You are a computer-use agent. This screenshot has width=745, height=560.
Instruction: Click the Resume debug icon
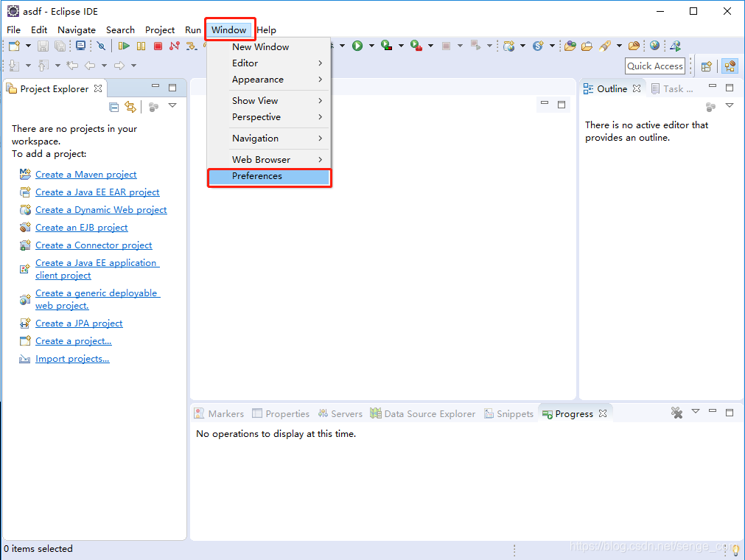[124, 46]
